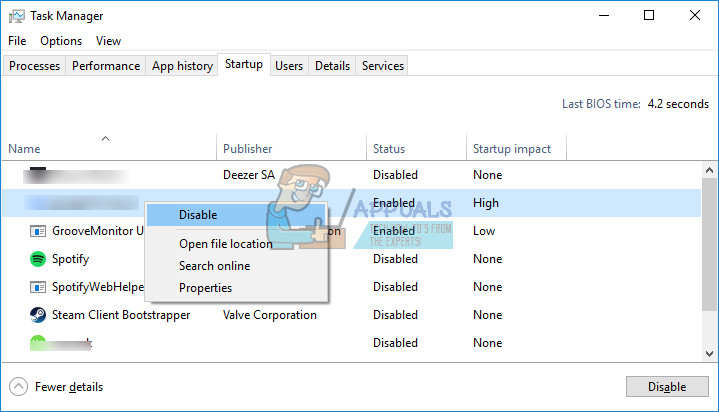Switch to the Users tab

(289, 66)
